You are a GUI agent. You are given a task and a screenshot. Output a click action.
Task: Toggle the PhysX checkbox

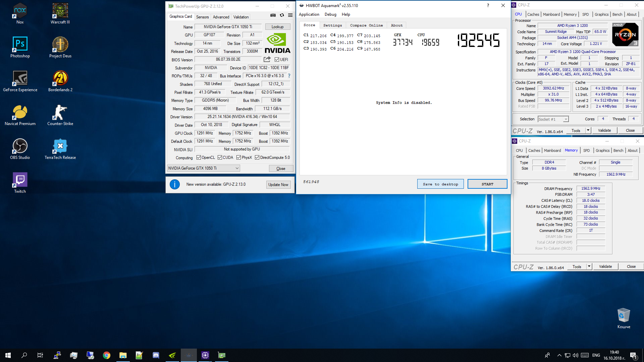[x=238, y=158]
